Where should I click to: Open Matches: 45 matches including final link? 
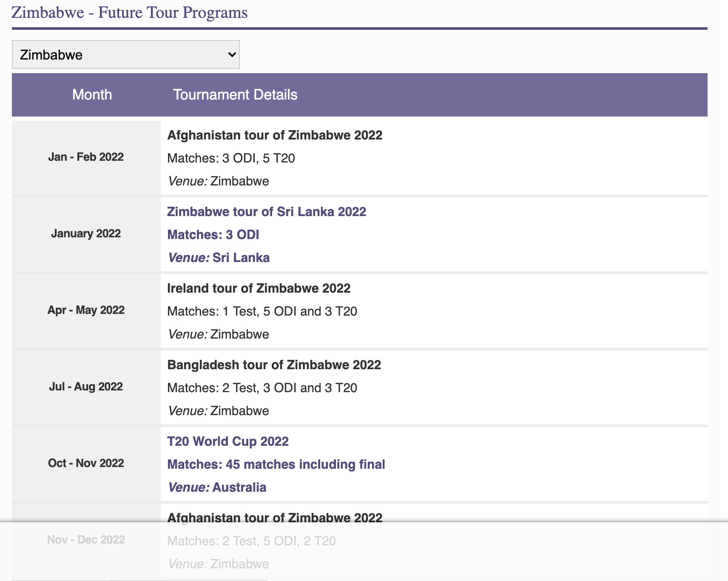[276, 464]
